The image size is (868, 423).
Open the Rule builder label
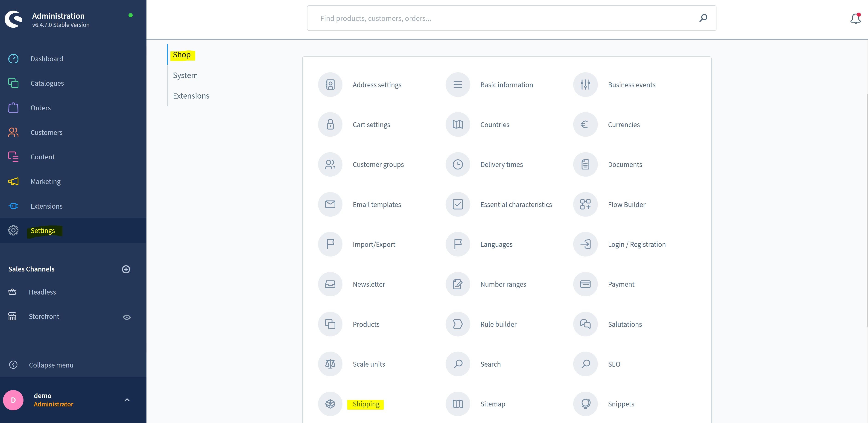pos(498,324)
